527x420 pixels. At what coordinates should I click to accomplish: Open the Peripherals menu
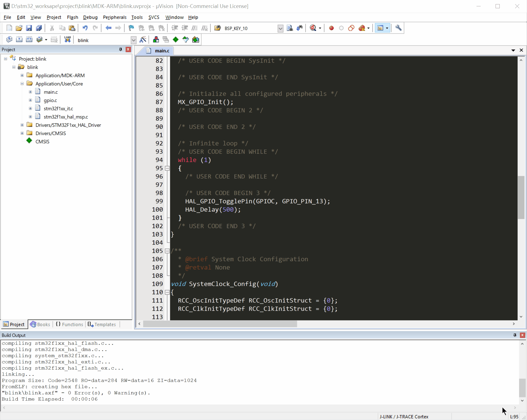click(114, 17)
